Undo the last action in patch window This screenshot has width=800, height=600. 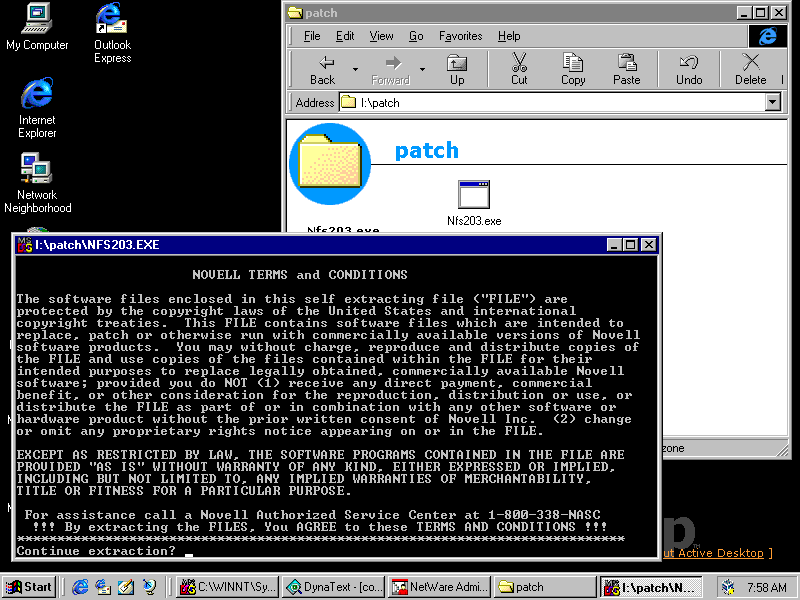689,69
